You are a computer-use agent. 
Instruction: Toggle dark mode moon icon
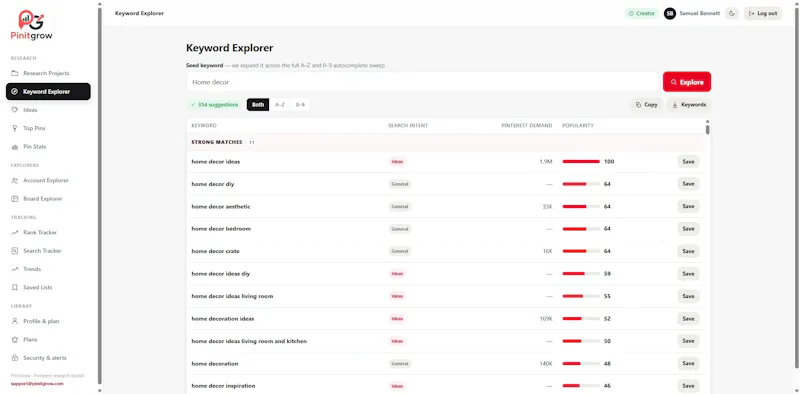tap(732, 13)
